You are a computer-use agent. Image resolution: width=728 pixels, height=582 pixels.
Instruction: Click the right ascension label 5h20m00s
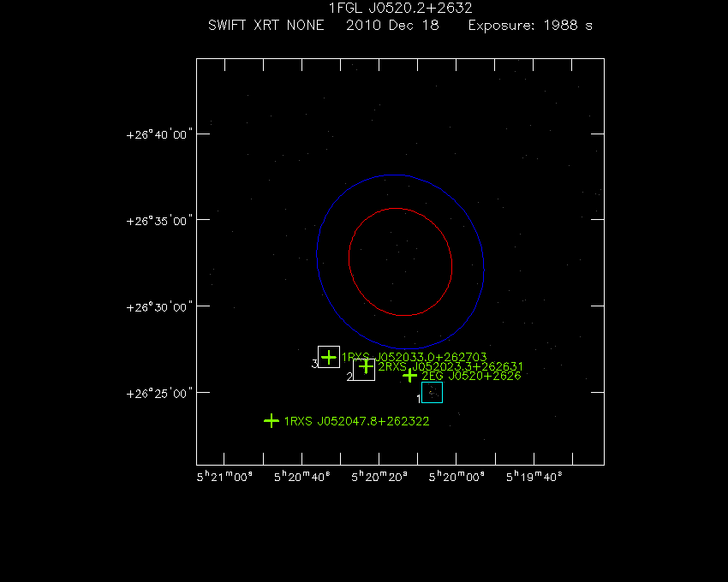(456, 477)
